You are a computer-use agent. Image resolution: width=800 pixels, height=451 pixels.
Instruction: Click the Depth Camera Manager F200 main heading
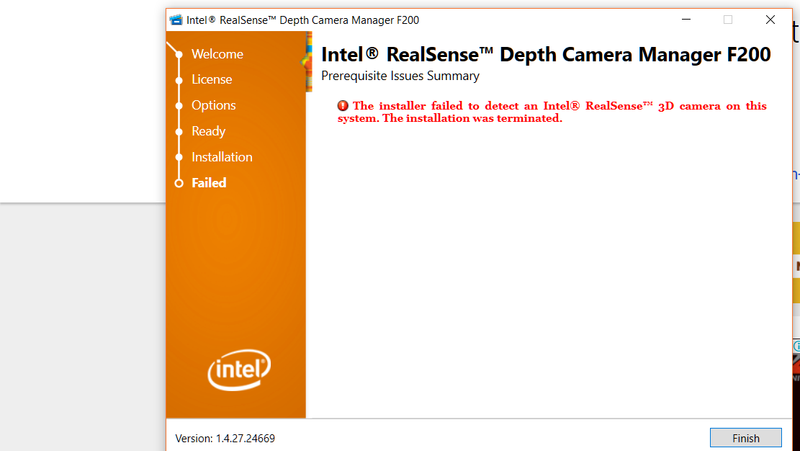(x=545, y=54)
